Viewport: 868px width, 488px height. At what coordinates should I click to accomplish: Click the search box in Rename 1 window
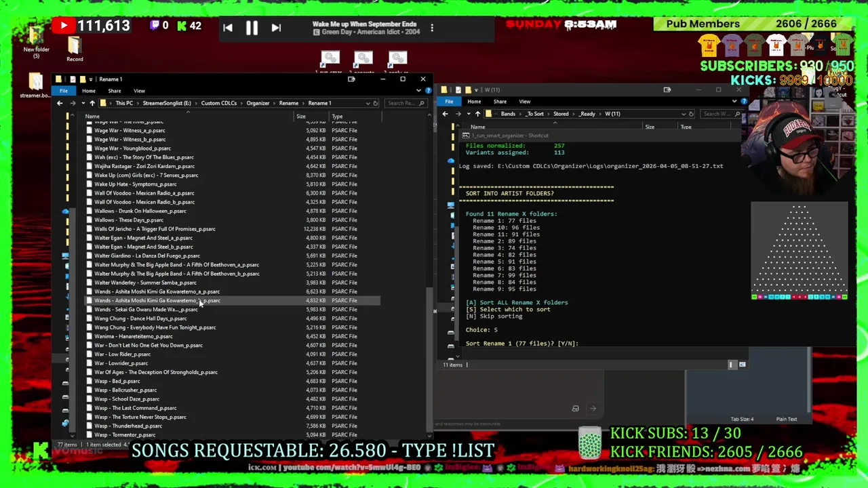[x=405, y=103]
